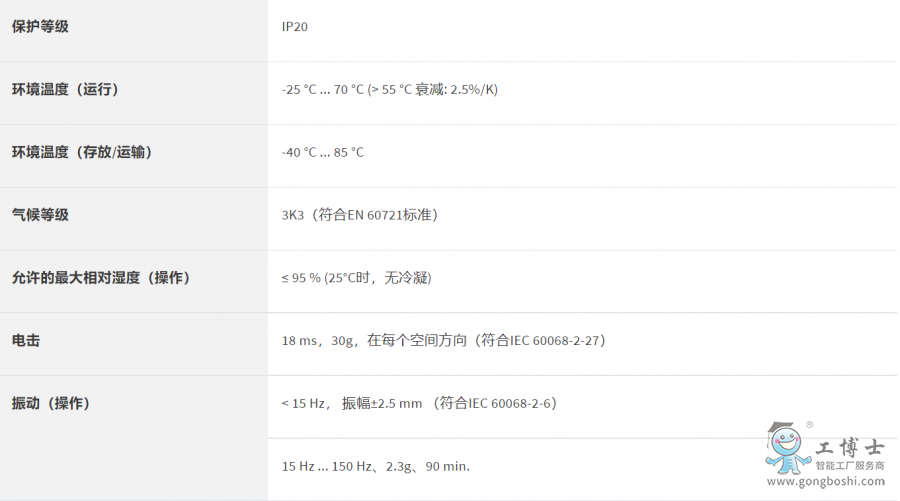Select the 环境温度（存放/运输） label
The width and height of the screenshot is (900, 501).
tap(82, 153)
